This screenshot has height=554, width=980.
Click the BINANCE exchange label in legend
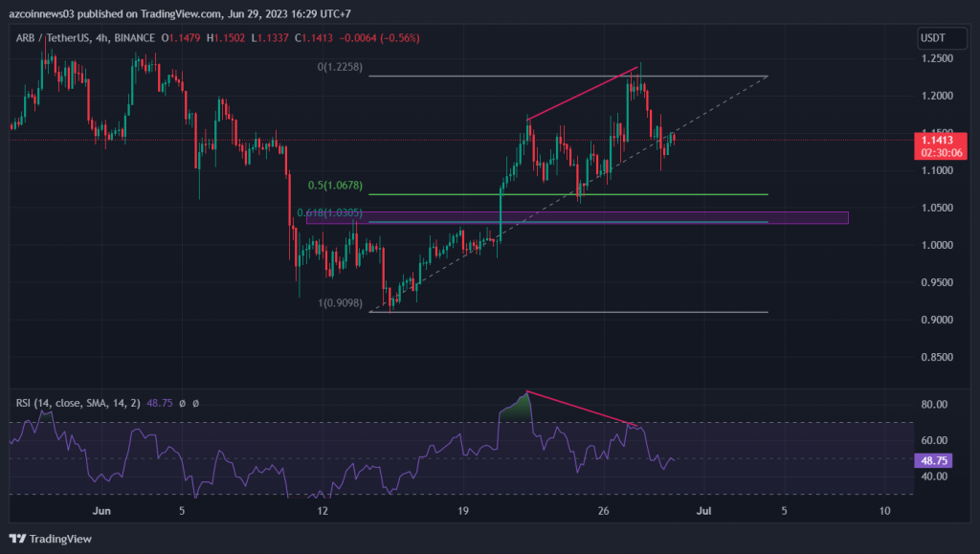[x=134, y=38]
